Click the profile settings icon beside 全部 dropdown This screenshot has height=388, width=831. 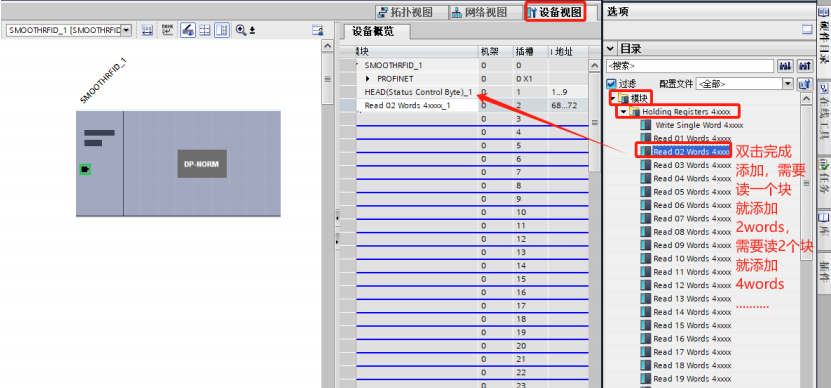[x=805, y=84]
